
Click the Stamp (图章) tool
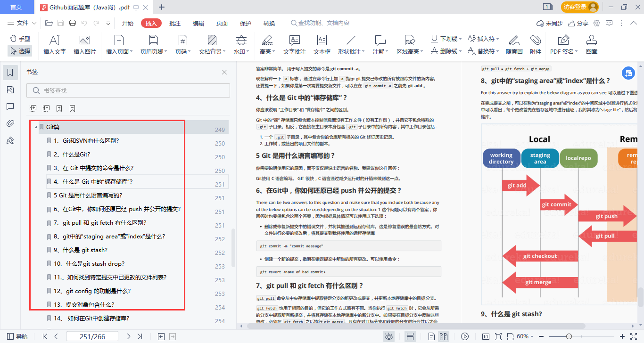pyautogui.click(x=592, y=45)
